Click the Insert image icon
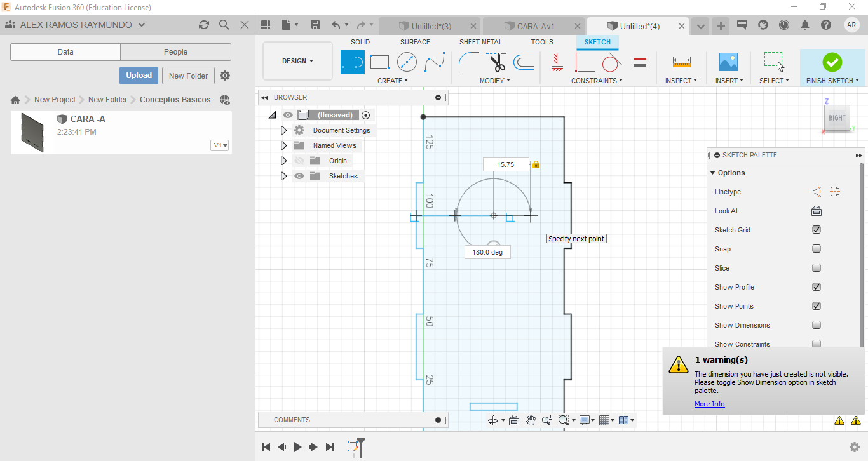868x461 pixels. tap(728, 62)
